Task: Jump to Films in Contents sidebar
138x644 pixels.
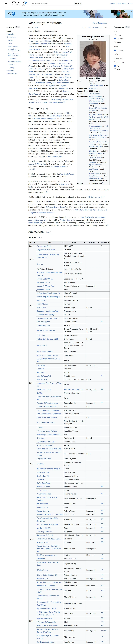Action: [x=10, y=43]
